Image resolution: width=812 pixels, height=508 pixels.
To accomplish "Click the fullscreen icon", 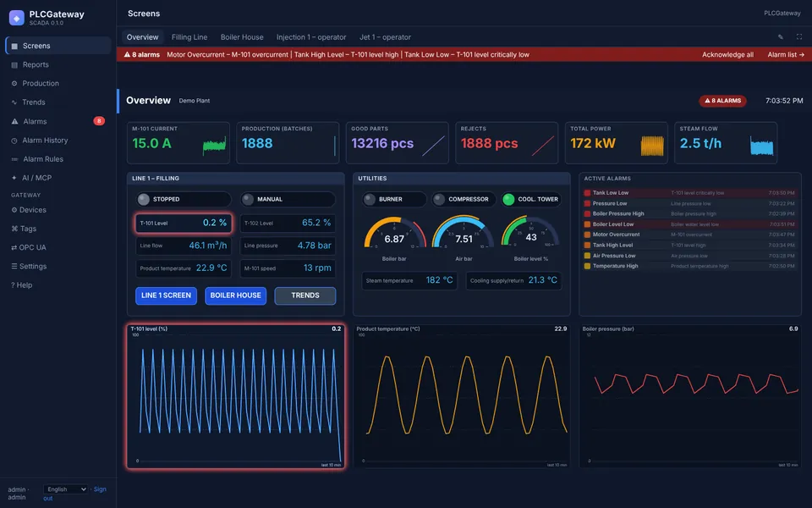I will coord(799,36).
